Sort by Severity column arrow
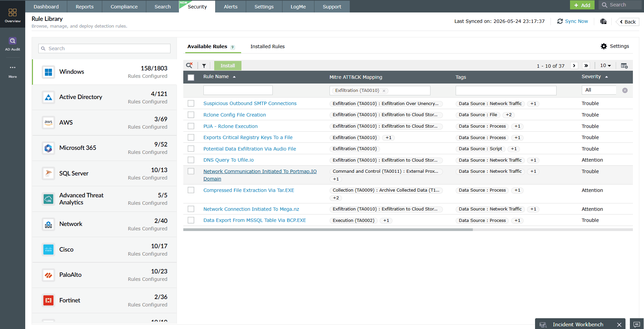Image resolution: width=644 pixels, height=329 pixels. (606, 77)
